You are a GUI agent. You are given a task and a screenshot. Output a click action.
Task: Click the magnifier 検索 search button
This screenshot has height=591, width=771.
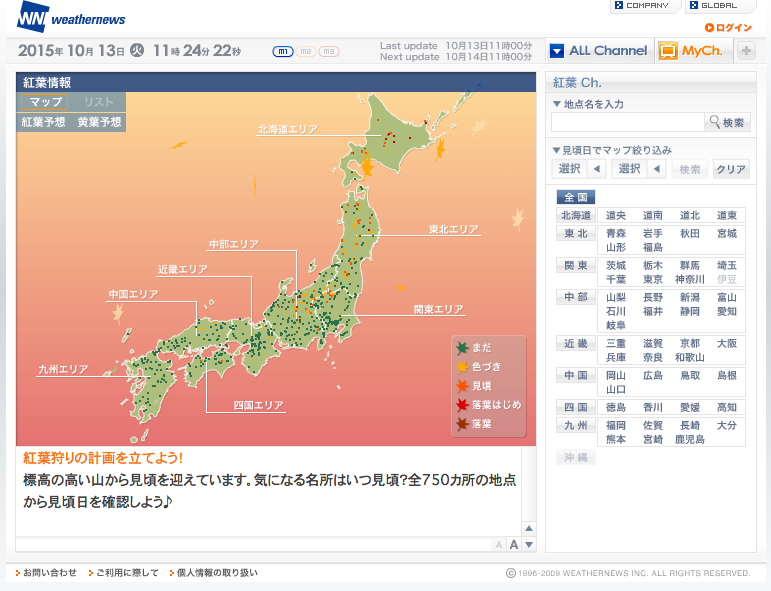728,122
